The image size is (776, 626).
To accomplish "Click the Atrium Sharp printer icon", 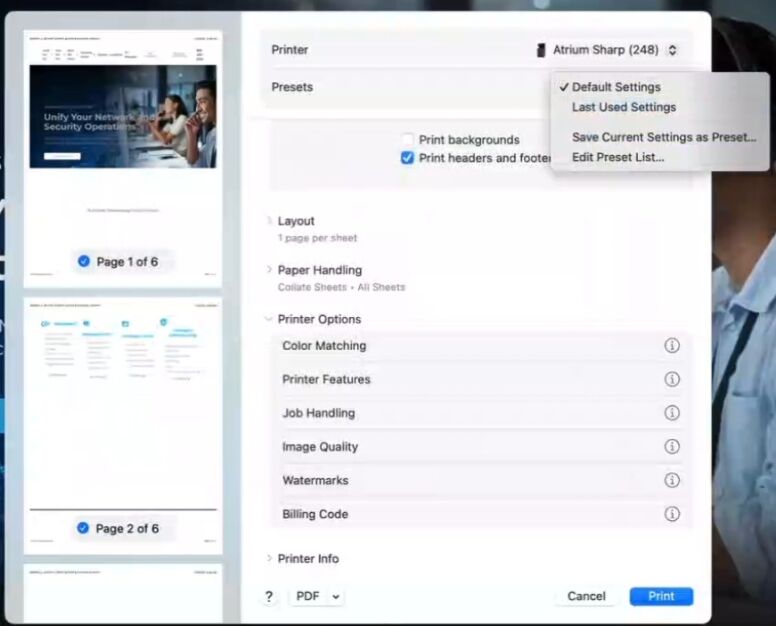I will click(x=542, y=50).
